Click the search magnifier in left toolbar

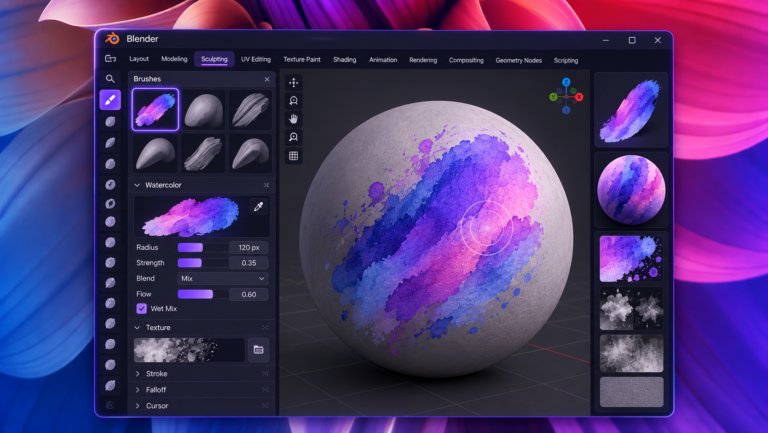(110, 78)
